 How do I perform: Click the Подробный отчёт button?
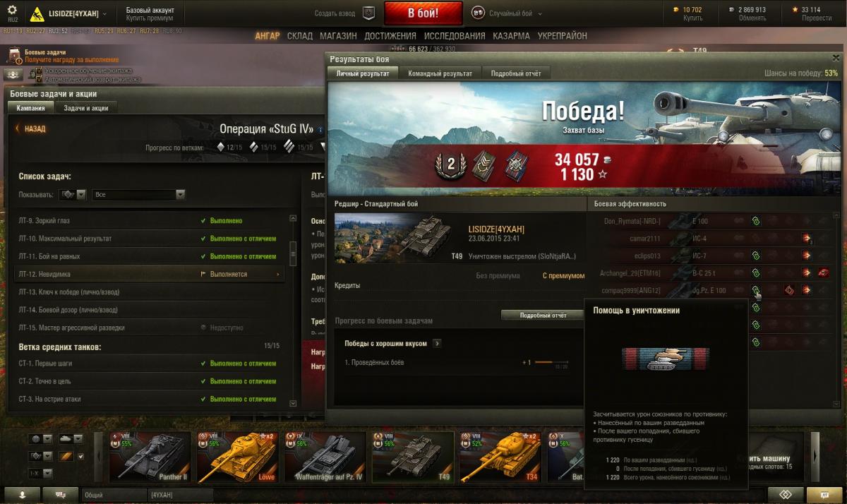tap(543, 316)
